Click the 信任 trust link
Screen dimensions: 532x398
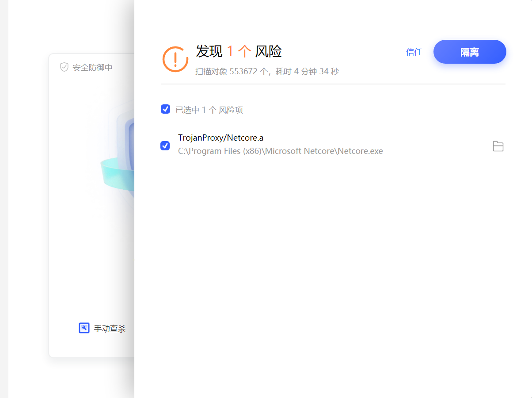point(414,52)
